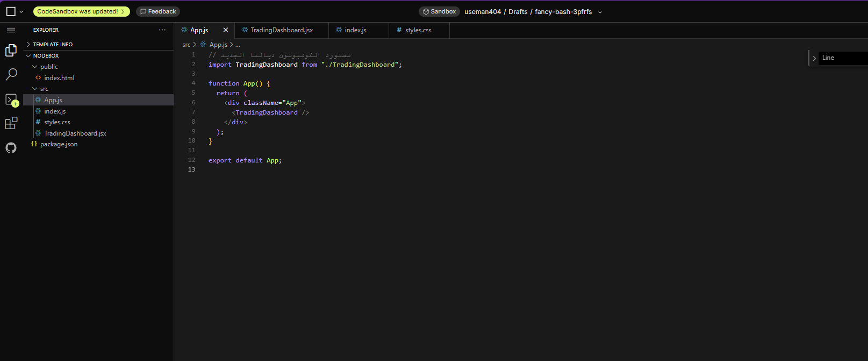Click the JSON braces icon beside package.json
This screenshot has height=361, width=868.
[x=34, y=144]
